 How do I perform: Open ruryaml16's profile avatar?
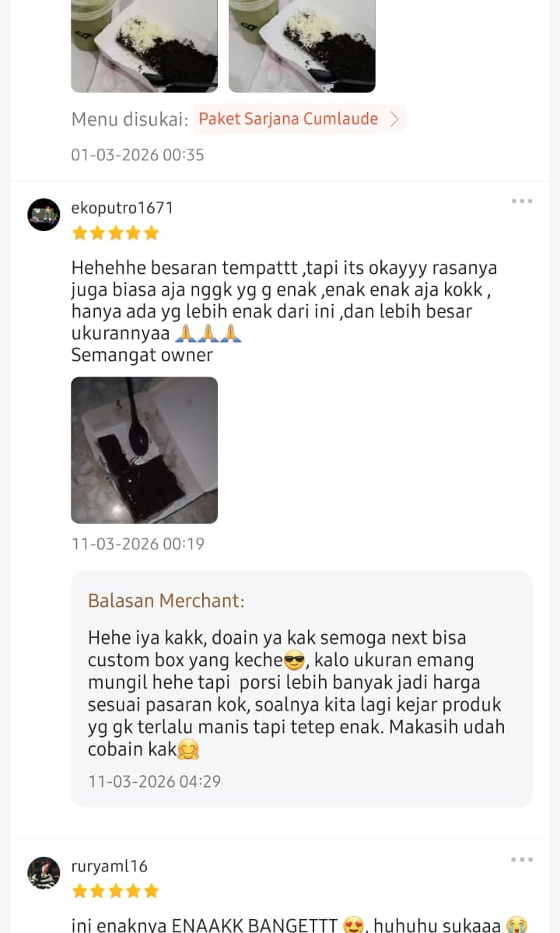point(44,873)
